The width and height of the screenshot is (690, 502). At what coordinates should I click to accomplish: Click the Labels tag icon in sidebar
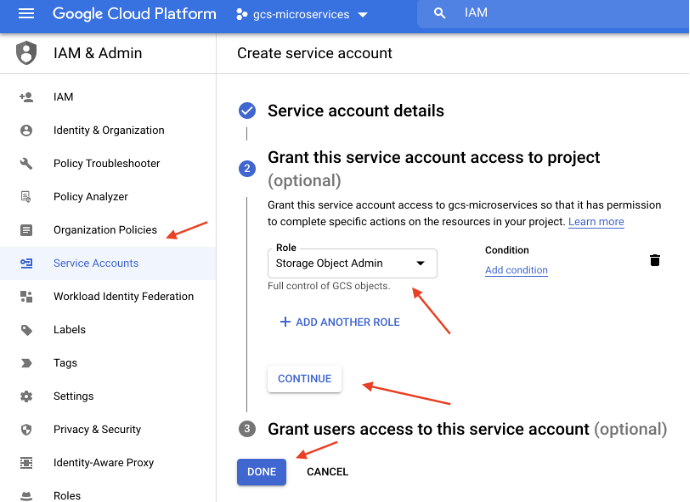[27, 330]
